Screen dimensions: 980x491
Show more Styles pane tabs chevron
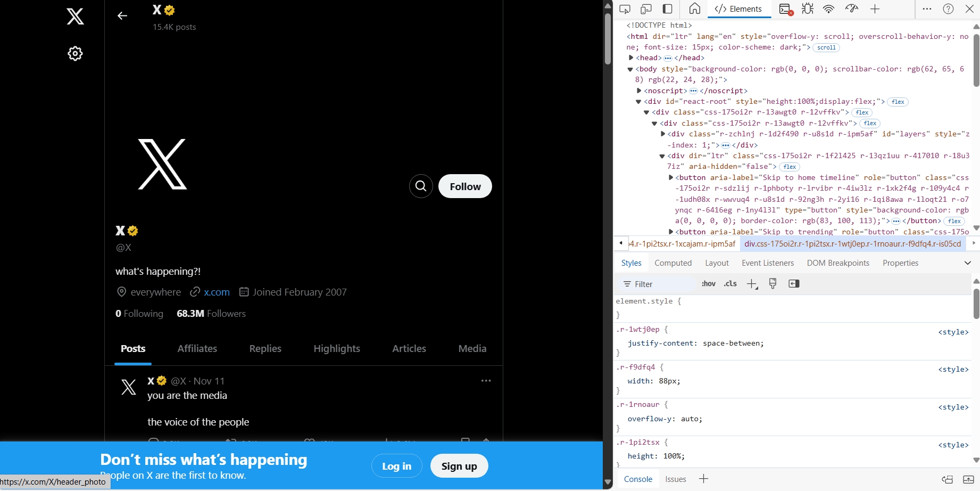click(x=967, y=263)
